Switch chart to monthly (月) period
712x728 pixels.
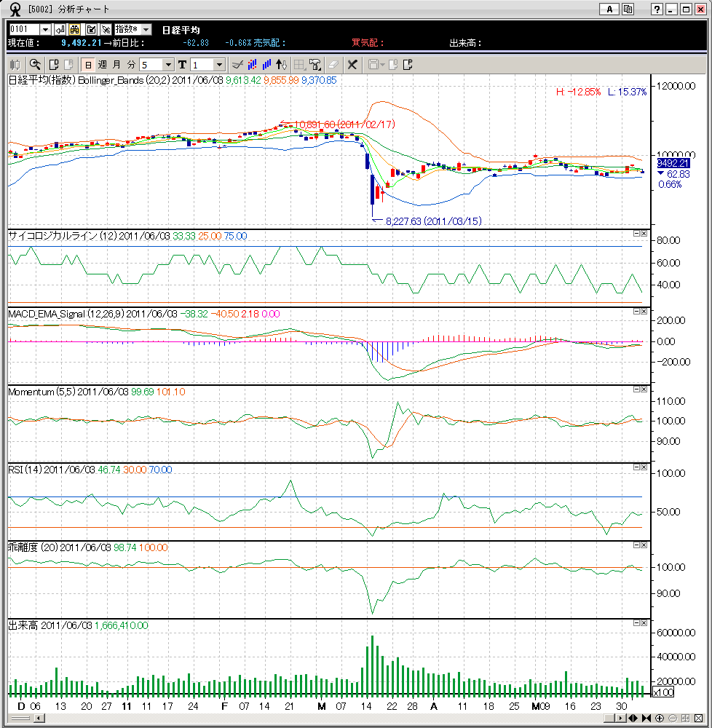pyautogui.click(x=116, y=65)
